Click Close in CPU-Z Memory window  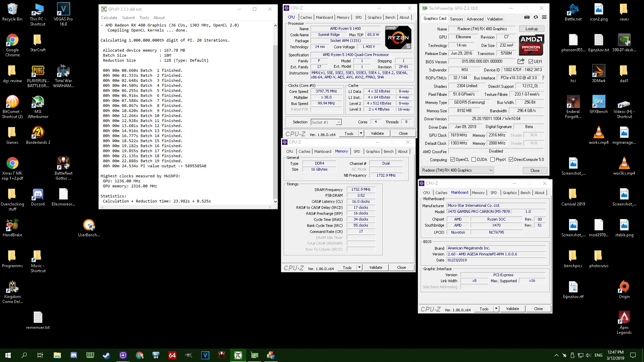[401, 267]
